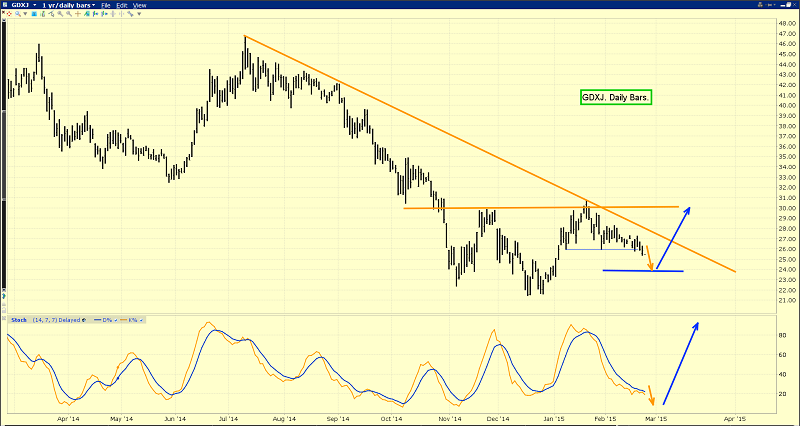Open the 1 yr/daily bars timeframe dropdown

point(94,5)
